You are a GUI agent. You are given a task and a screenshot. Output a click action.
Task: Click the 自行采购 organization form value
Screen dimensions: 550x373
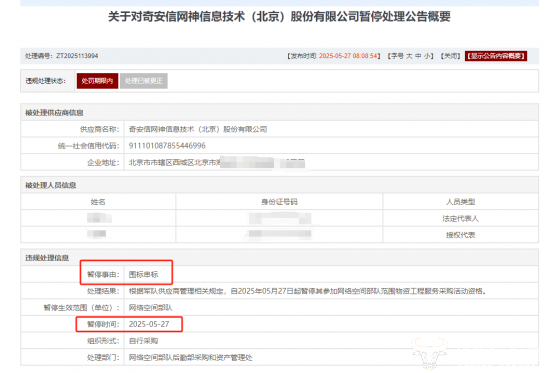pos(143,341)
